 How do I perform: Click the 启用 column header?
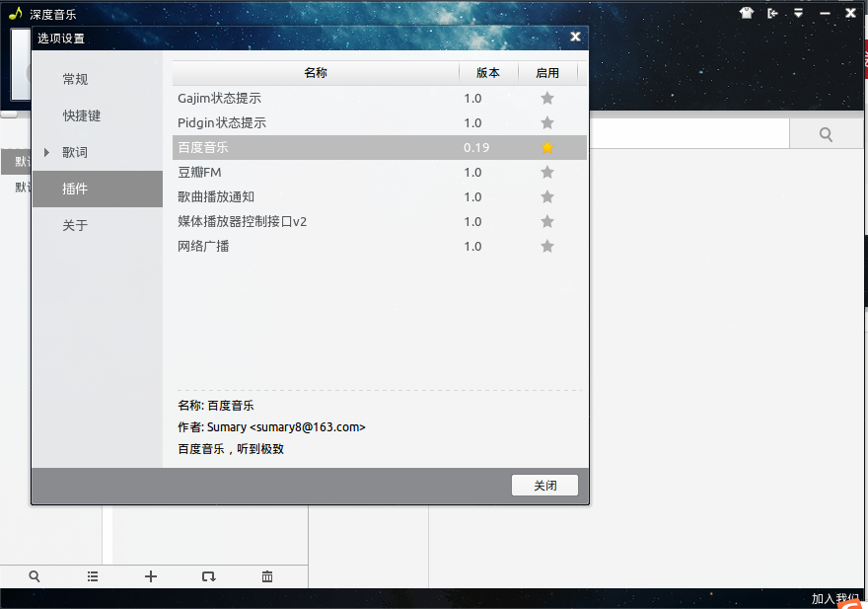tap(547, 73)
